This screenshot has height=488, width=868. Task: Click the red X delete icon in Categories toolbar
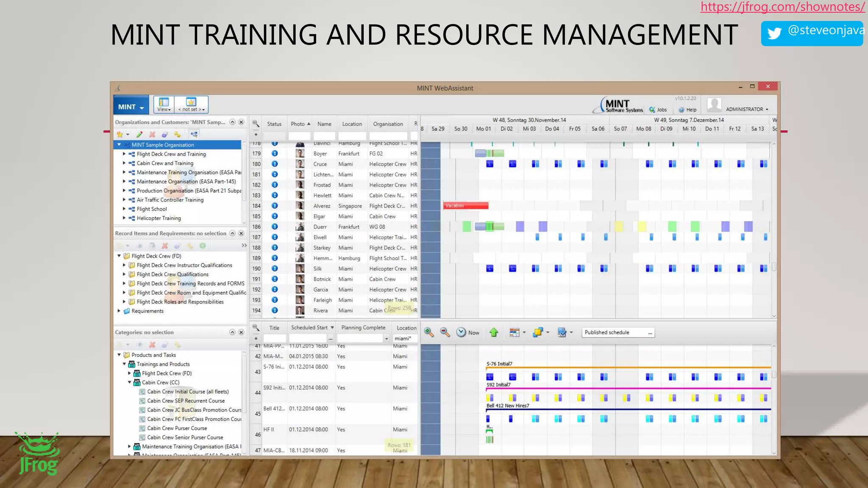click(152, 345)
